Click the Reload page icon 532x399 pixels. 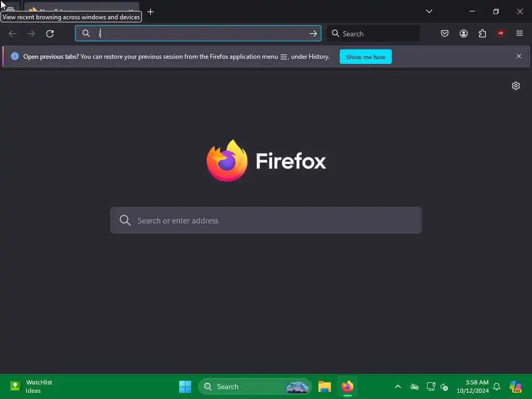[x=50, y=34]
